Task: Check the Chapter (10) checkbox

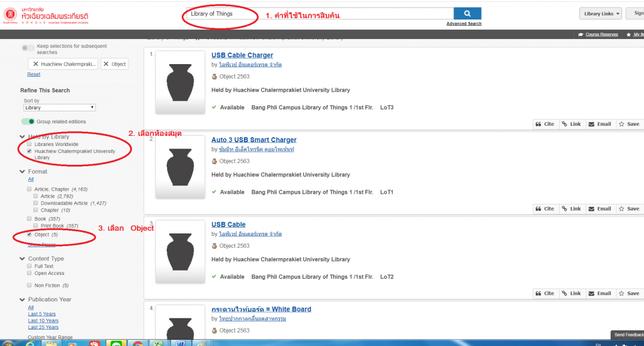Action: tap(36, 210)
